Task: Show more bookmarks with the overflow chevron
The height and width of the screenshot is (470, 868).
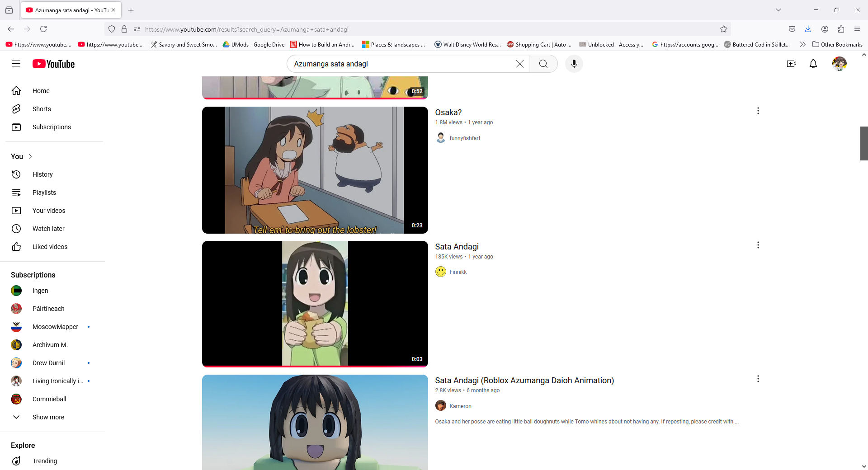Action: (x=802, y=44)
